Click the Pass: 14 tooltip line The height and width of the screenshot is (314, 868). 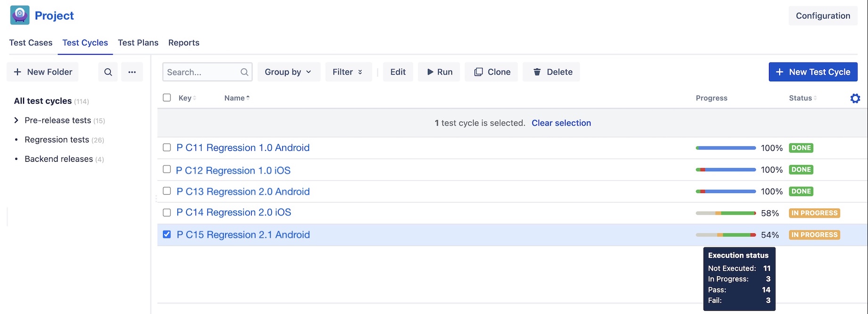(739, 290)
